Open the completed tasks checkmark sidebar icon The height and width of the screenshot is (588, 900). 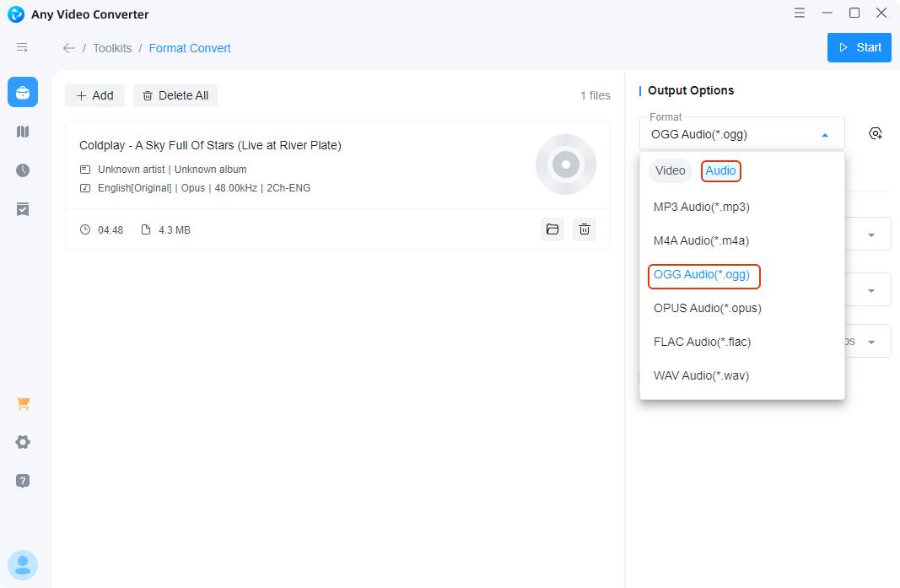(23, 209)
